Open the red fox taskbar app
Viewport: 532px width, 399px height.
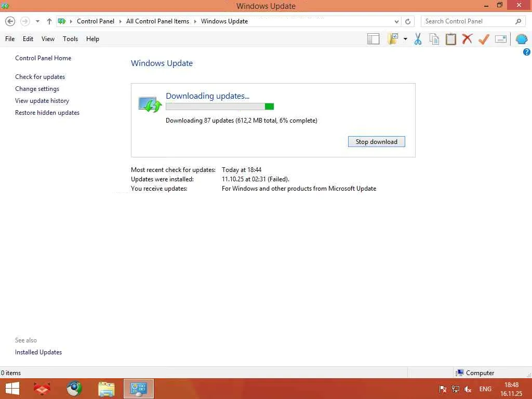(42, 389)
